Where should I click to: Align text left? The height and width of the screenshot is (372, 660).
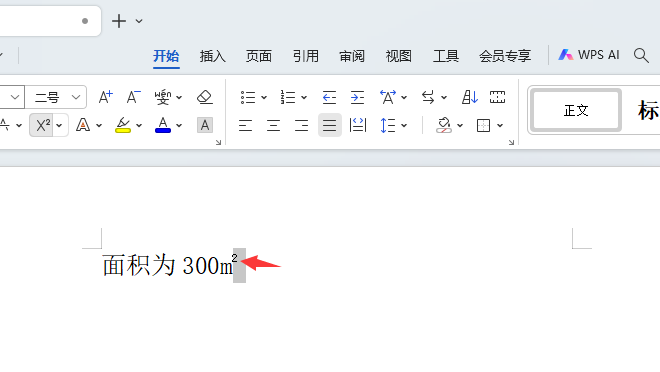(x=245, y=125)
